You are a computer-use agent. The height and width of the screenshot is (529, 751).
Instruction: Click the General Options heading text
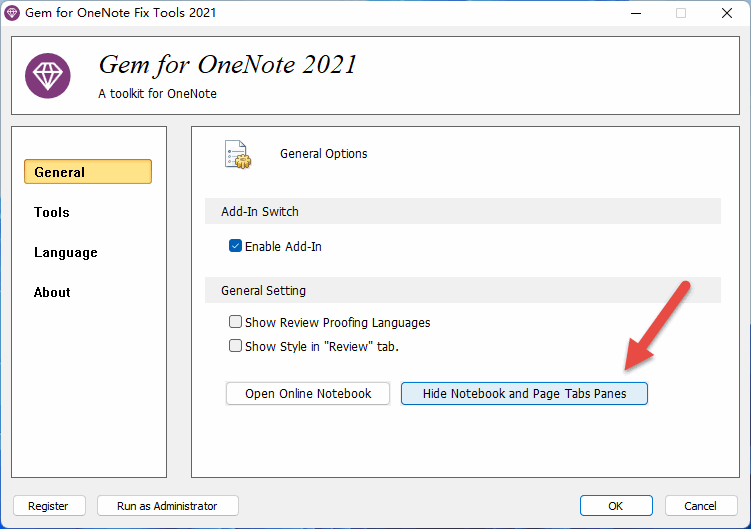[x=324, y=153]
